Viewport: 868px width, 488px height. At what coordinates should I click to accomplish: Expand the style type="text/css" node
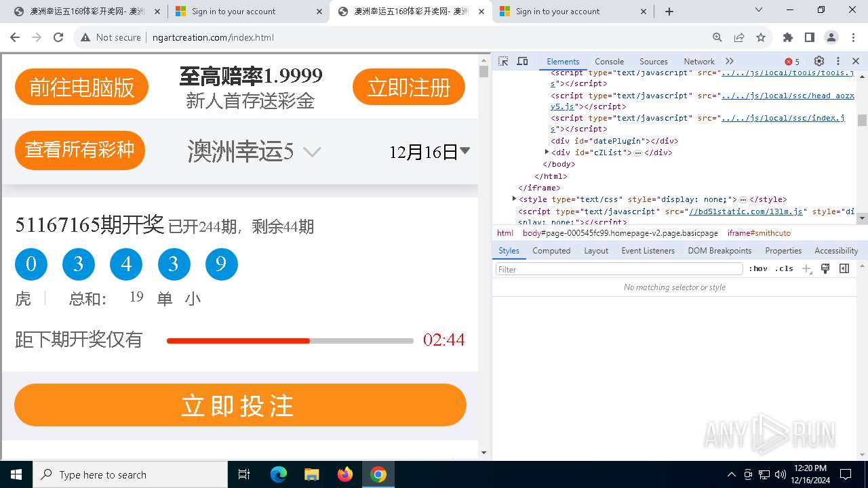pos(515,199)
